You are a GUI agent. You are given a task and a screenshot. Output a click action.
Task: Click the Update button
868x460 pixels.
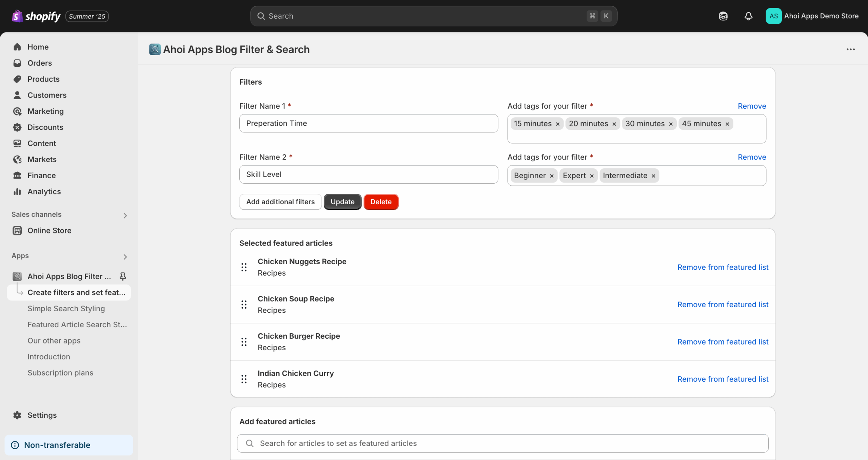pyautogui.click(x=342, y=202)
